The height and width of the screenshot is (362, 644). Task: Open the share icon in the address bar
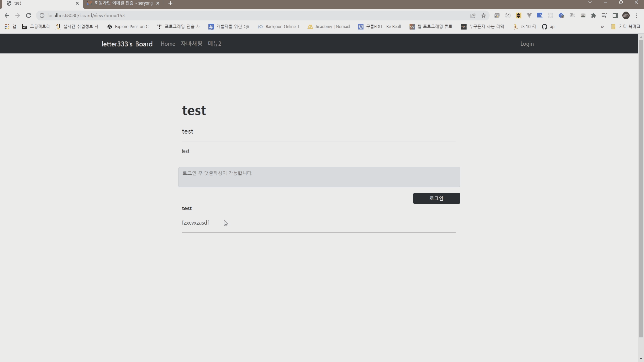tap(473, 15)
